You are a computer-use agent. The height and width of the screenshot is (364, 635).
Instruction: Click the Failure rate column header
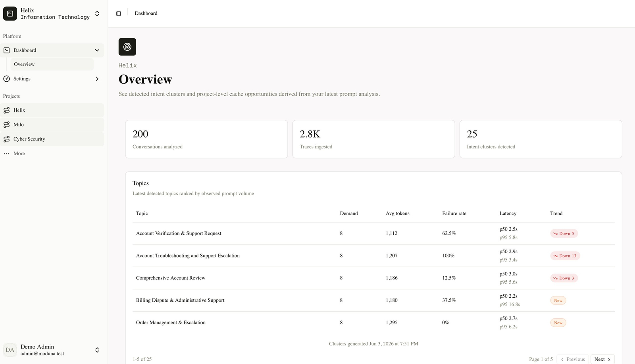pos(454,214)
